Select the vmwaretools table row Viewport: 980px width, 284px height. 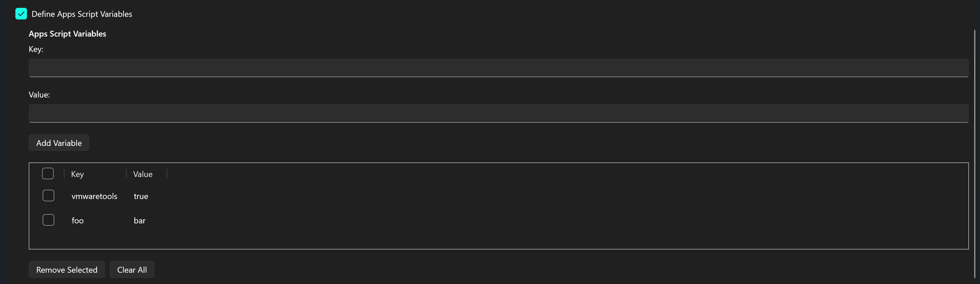pyautogui.click(x=94, y=196)
